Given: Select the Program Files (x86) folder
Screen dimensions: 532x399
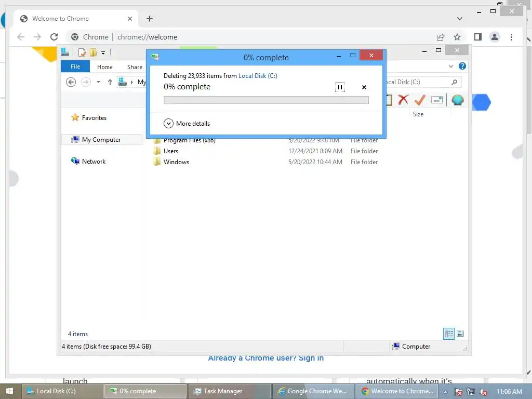Looking at the screenshot, I should click(x=189, y=140).
